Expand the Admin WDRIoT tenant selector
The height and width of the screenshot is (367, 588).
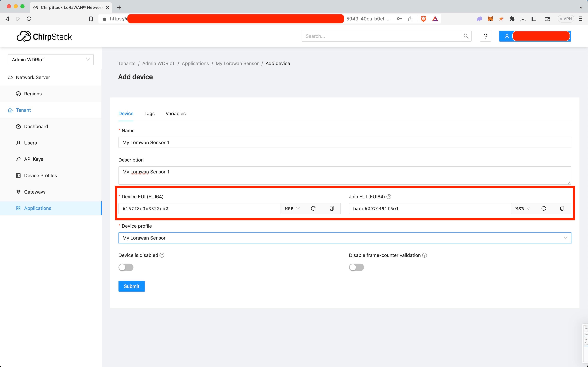51,60
